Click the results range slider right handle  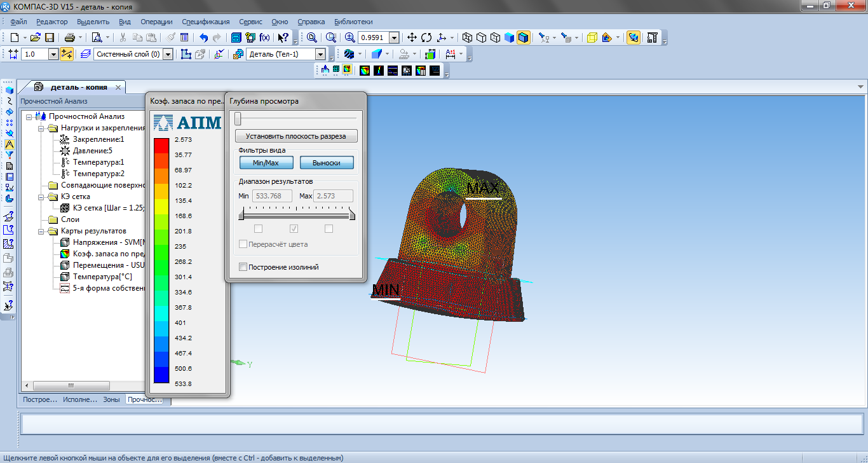pos(352,216)
